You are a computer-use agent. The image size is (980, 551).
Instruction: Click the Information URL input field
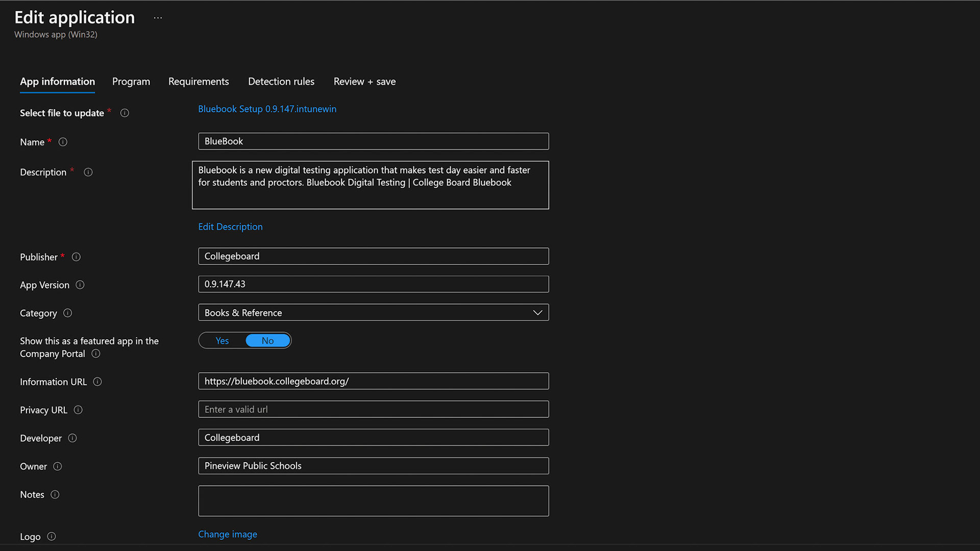pyautogui.click(x=374, y=382)
